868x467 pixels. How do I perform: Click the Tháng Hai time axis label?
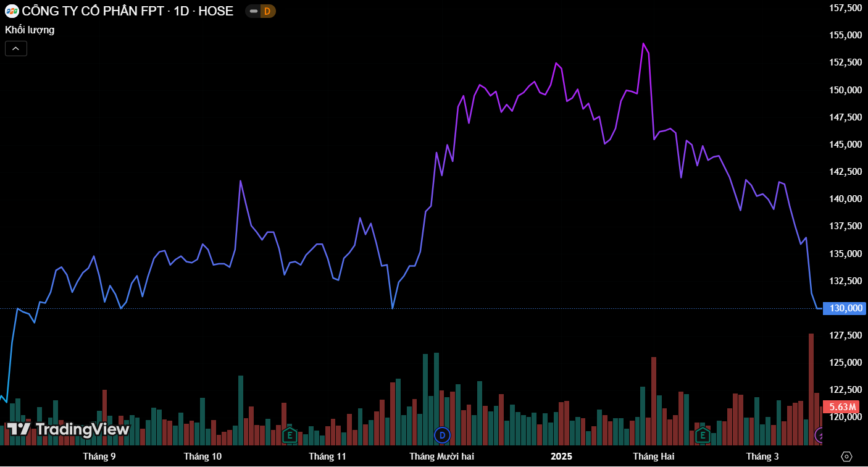pyautogui.click(x=653, y=456)
